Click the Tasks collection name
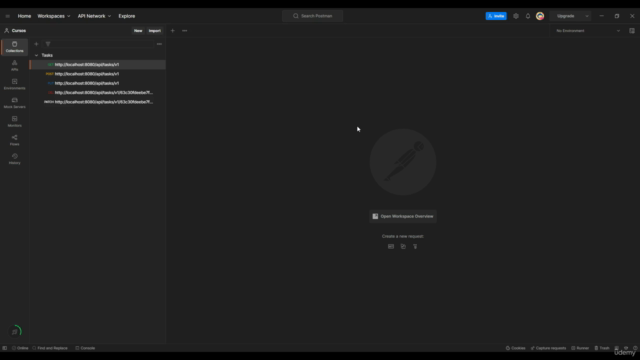Screen dimensions: 640x360 click(x=47, y=55)
